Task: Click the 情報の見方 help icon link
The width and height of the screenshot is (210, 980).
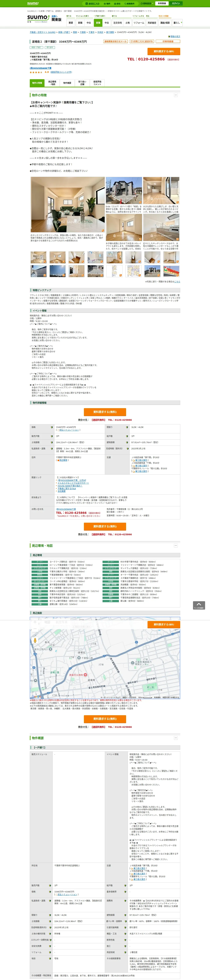Action: click(174, 37)
